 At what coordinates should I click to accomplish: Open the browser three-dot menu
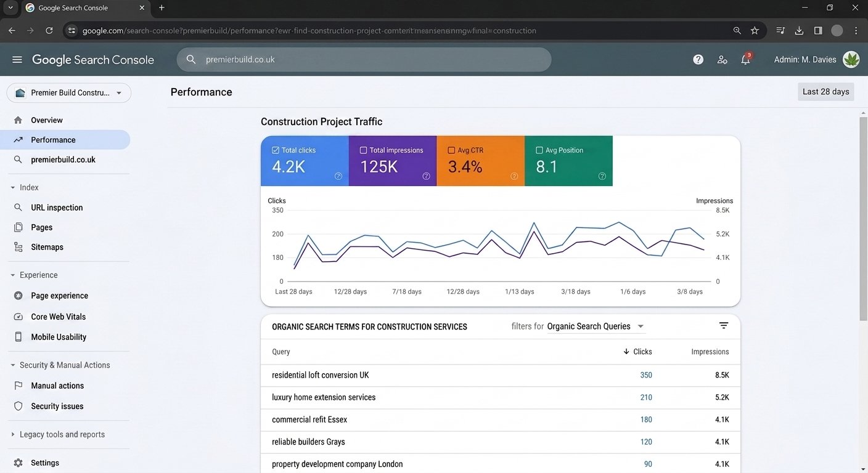tap(856, 30)
